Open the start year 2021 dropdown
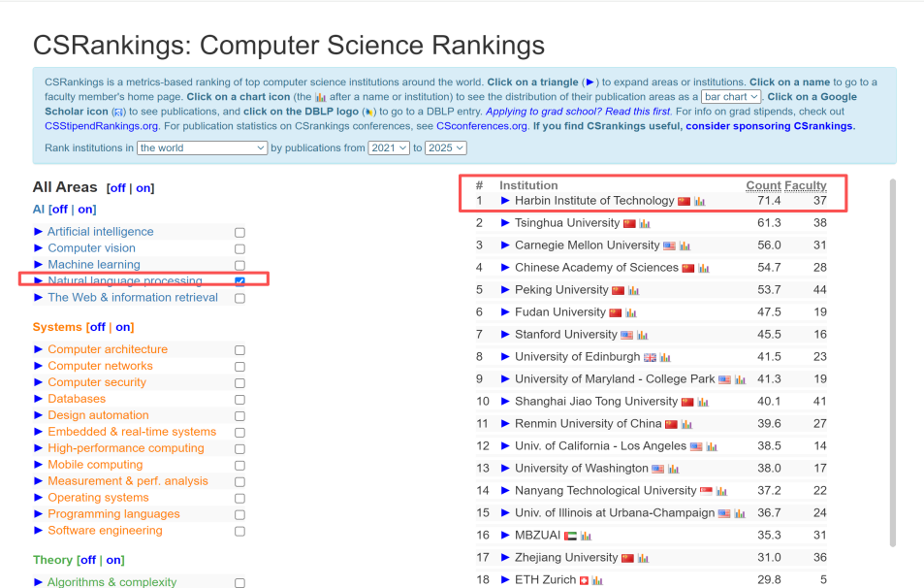 tap(388, 147)
